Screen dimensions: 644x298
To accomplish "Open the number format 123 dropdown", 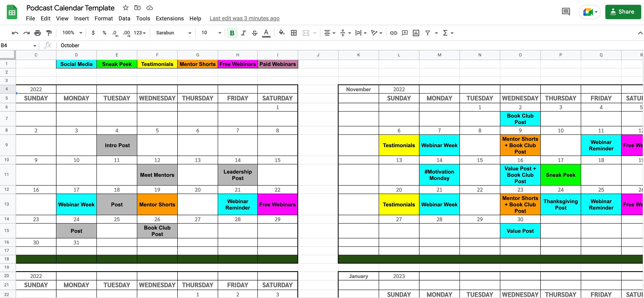I will coord(140,33).
